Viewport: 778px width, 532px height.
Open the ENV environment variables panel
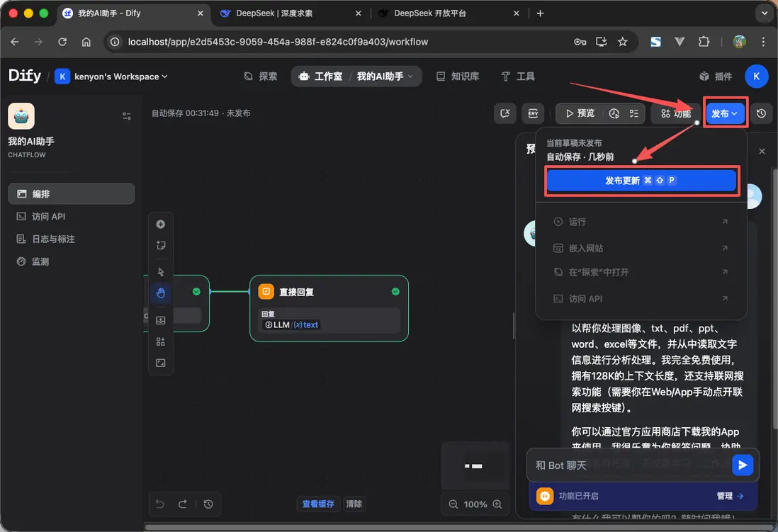(533, 113)
